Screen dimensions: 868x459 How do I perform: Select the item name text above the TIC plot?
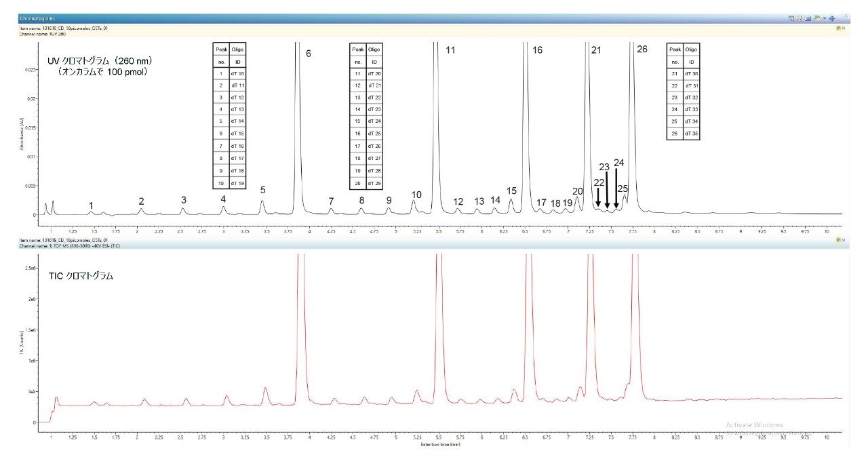click(63, 240)
